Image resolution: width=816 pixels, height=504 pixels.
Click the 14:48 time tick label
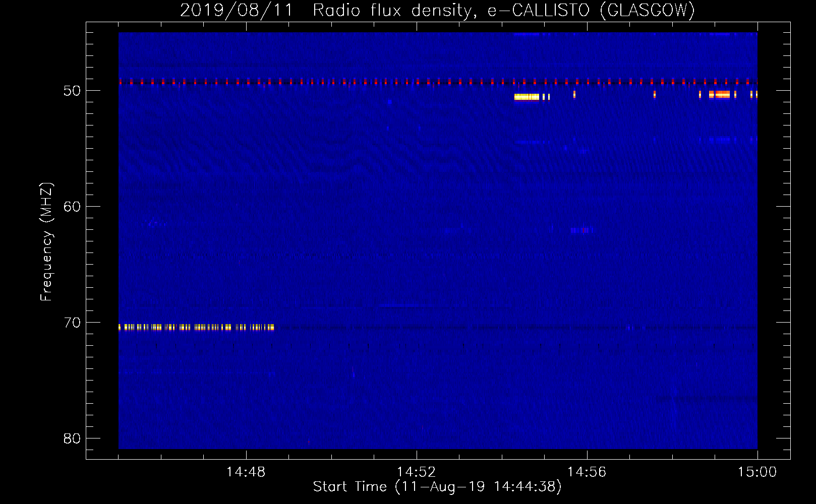pos(246,472)
